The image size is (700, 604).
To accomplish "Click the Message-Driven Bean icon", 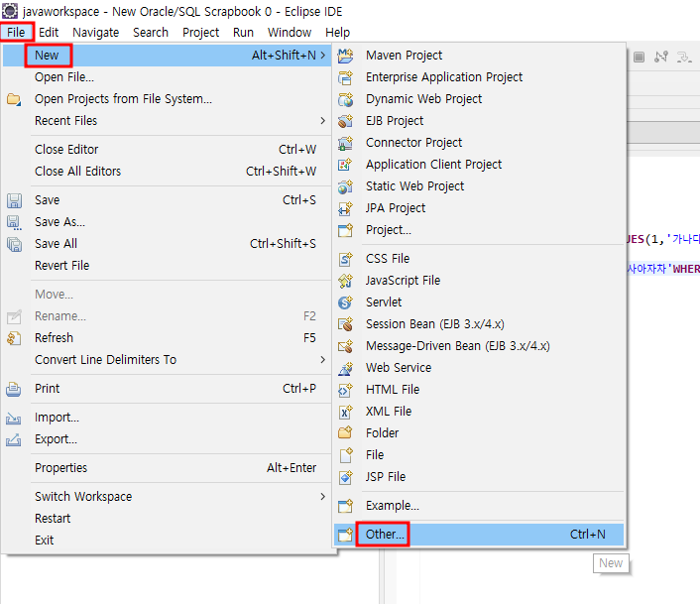I will click(345, 346).
